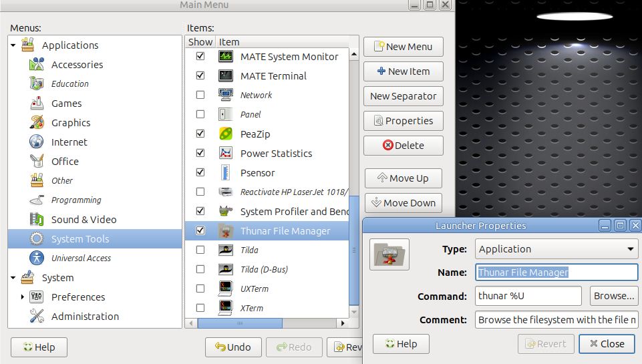Click the items list horizontal scrollbar thumb
The width and height of the screenshot is (642, 364).
pos(240,323)
